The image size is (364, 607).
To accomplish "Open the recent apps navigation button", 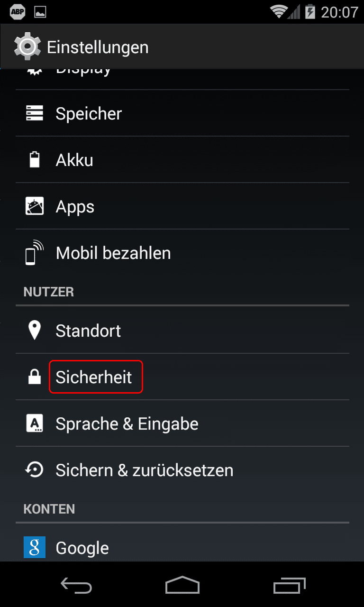I will [289, 585].
